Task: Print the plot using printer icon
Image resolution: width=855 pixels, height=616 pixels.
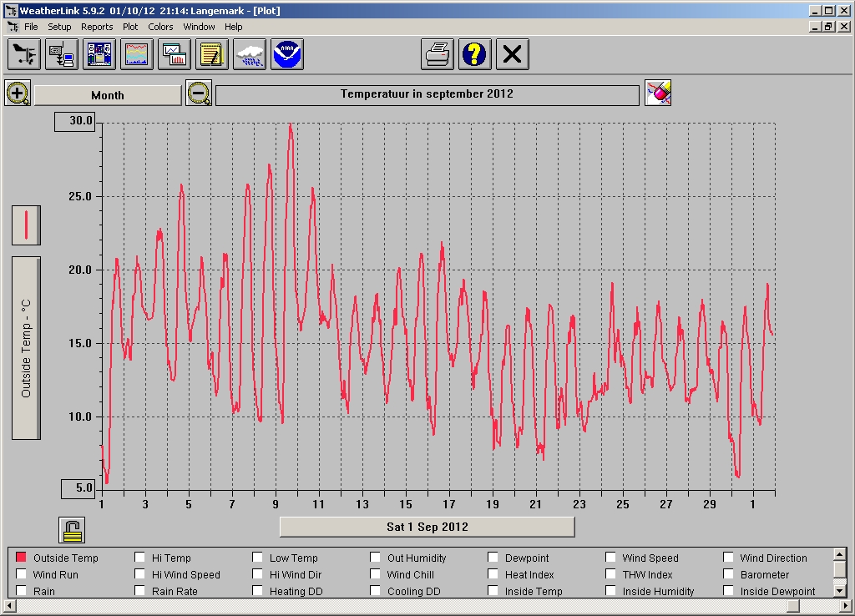Action: click(438, 54)
